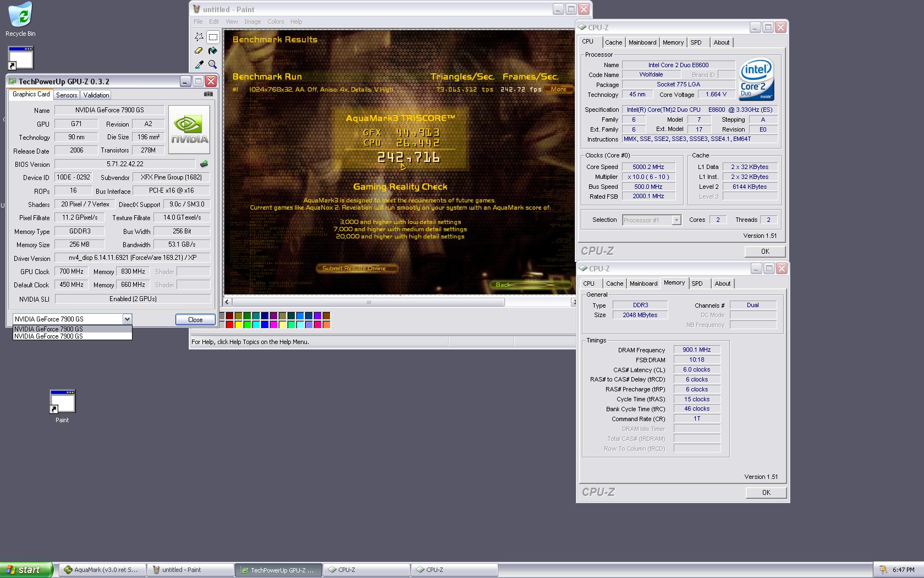Click the GPU Clock value 700 MHz in GPU-Z

click(71, 271)
